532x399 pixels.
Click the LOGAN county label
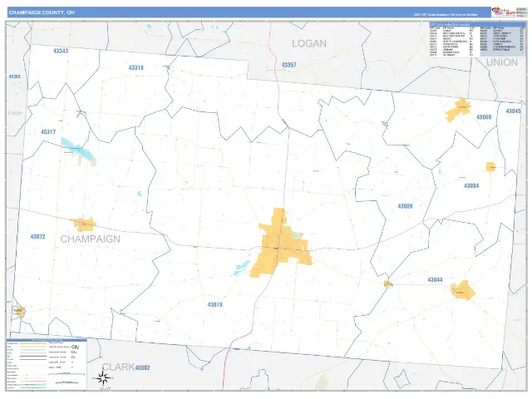pos(309,43)
